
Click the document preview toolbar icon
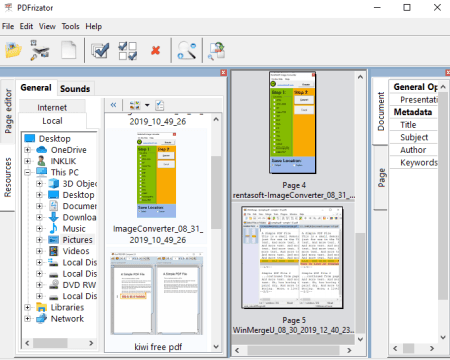[x=216, y=51]
